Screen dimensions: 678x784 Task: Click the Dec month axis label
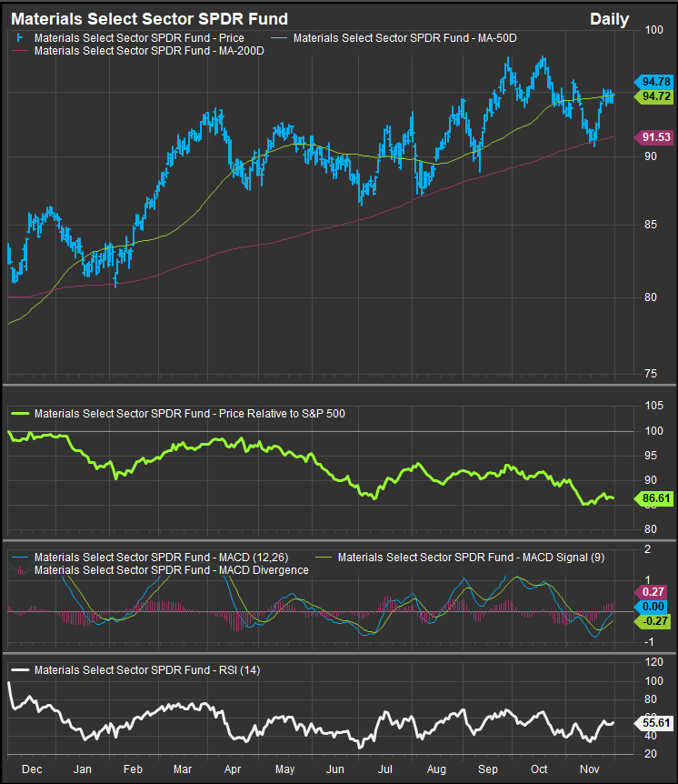(x=32, y=769)
